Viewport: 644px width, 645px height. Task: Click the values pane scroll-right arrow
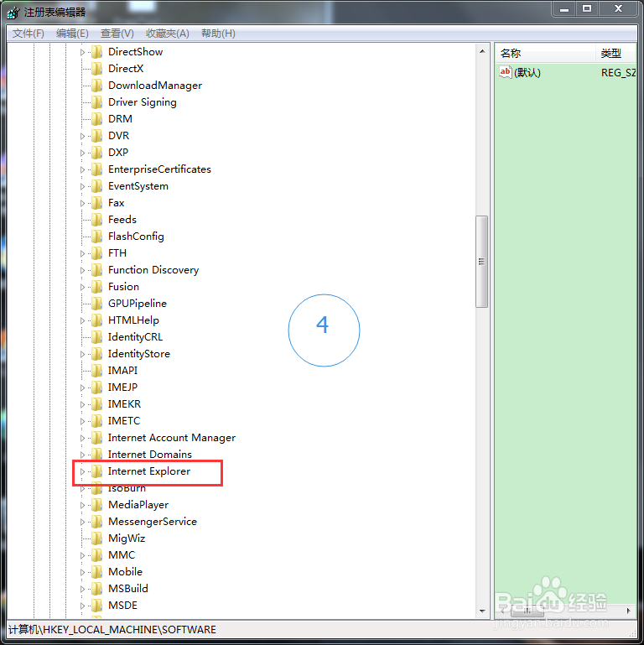629,611
